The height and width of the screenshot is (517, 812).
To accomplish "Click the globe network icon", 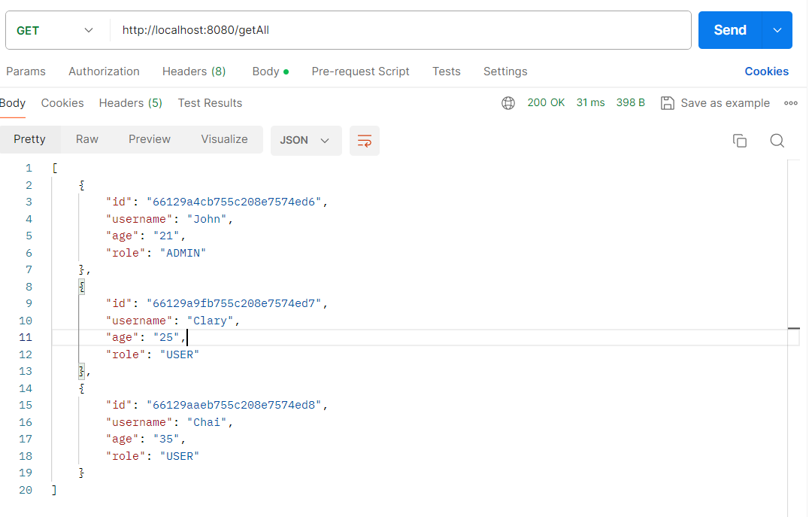I will point(508,103).
